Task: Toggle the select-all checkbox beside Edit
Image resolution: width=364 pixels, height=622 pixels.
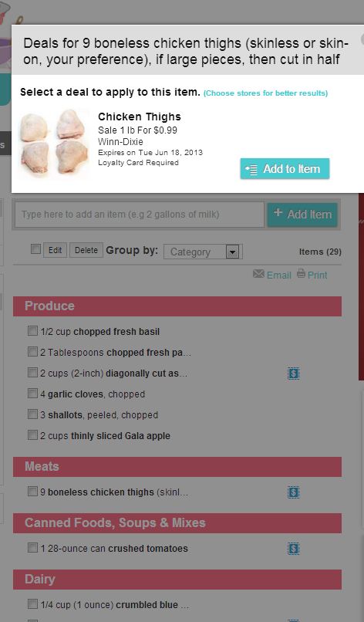Action: tap(35, 249)
